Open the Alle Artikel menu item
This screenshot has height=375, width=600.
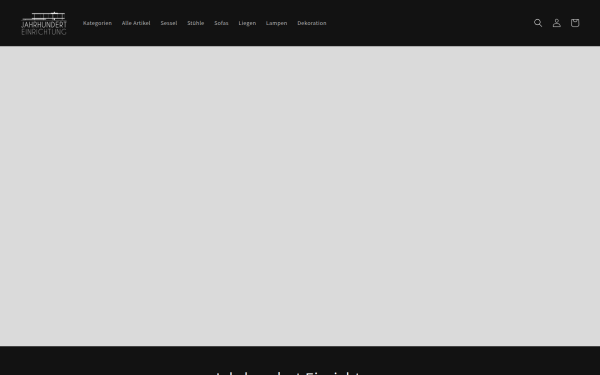136,23
